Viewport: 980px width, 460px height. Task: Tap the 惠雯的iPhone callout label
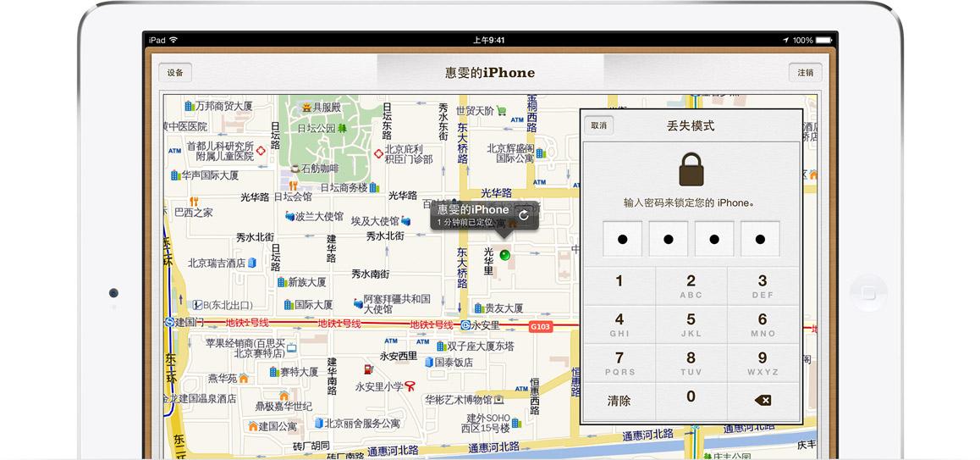tap(473, 209)
